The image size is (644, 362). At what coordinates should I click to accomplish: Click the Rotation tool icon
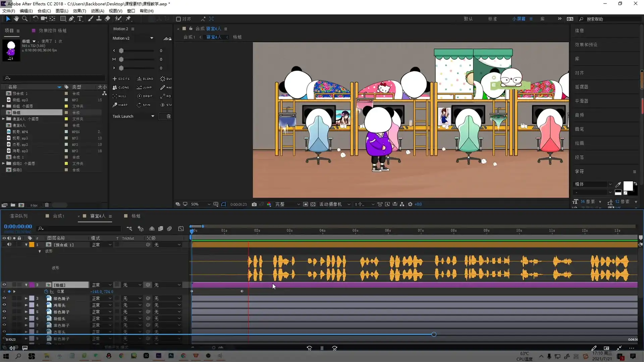pos(35,19)
